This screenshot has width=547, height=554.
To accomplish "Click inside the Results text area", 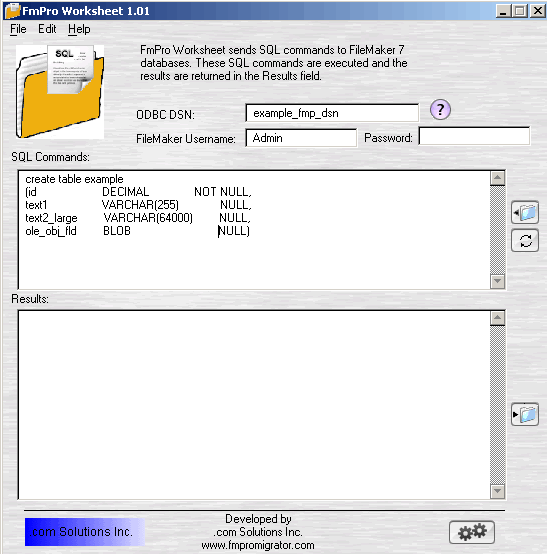I will point(254,405).
